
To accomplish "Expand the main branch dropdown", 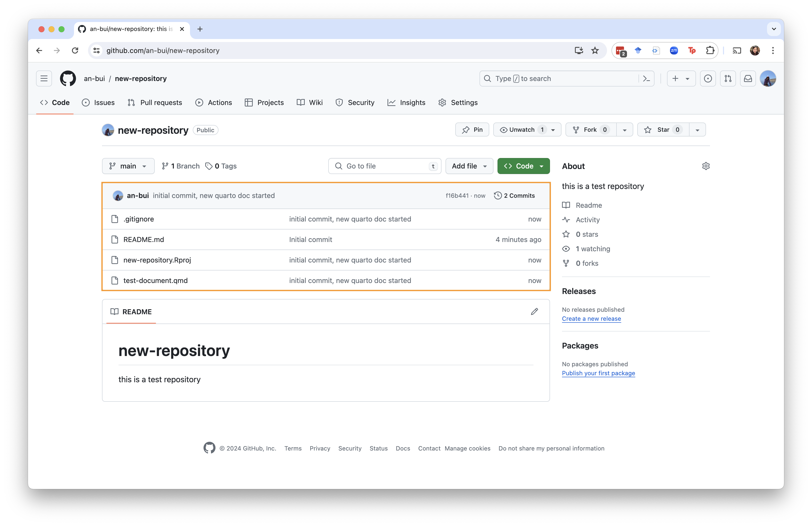I will click(x=128, y=166).
